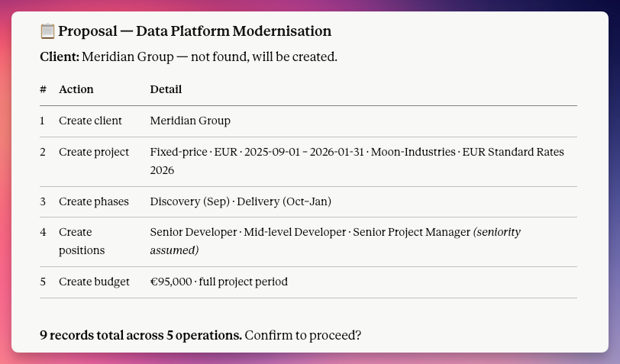
Task: Click row number 5 in the table
Action: click(x=43, y=282)
